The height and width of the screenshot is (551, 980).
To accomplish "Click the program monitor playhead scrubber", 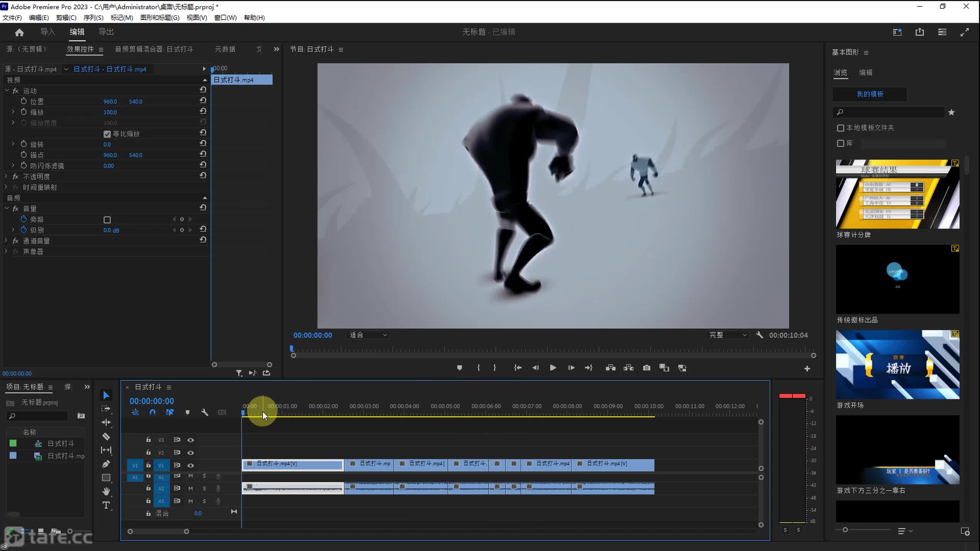I will [292, 349].
